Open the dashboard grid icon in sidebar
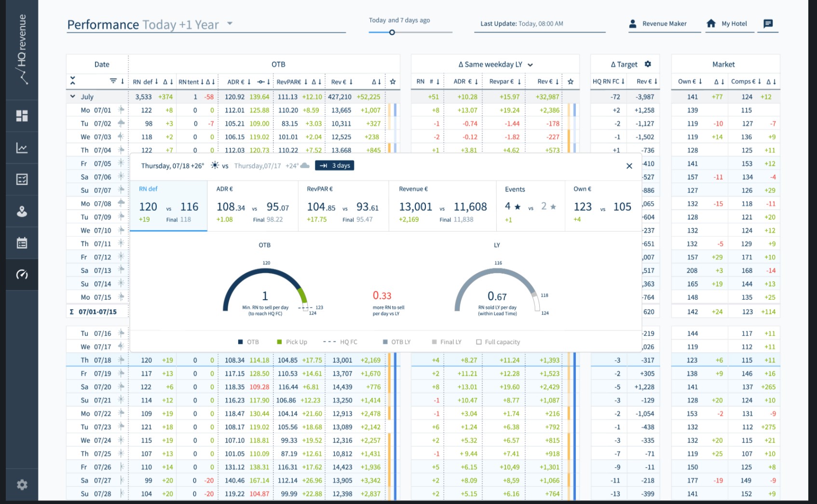The image size is (817, 504). point(22,116)
